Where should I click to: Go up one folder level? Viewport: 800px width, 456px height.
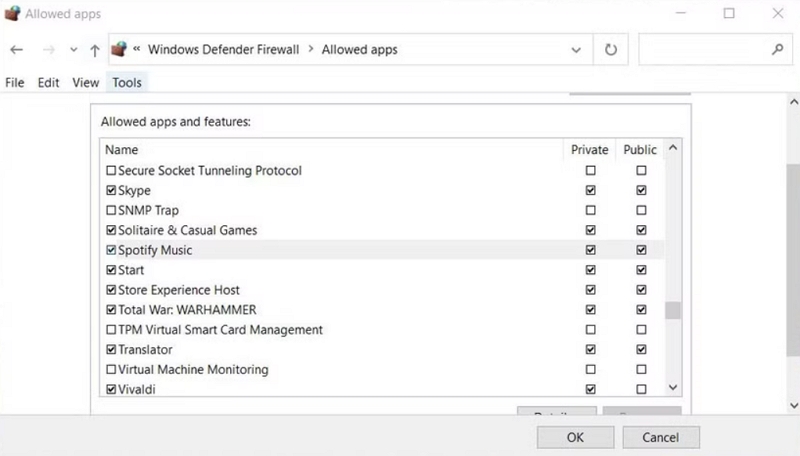pos(95,50)
